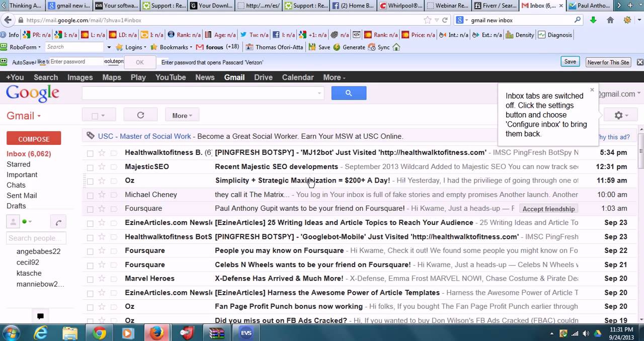Open the chat profile picture icon
The image size is (644, 341).
13,221
